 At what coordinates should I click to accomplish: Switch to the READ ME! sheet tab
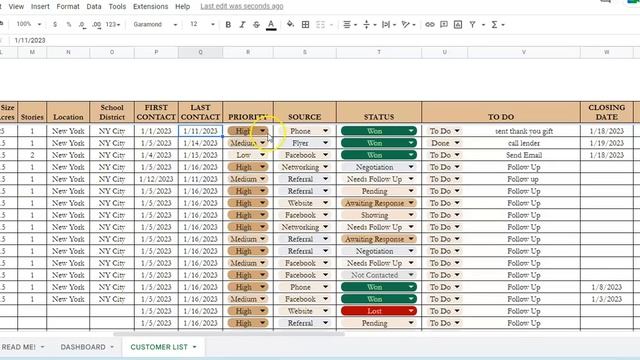[18, 347]
